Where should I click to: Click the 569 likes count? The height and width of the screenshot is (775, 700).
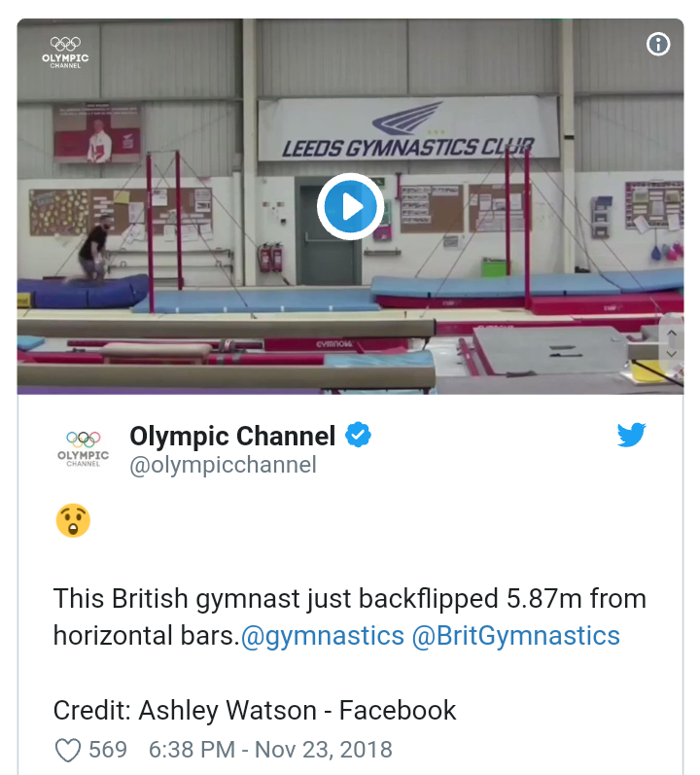(x=108, y=750)
